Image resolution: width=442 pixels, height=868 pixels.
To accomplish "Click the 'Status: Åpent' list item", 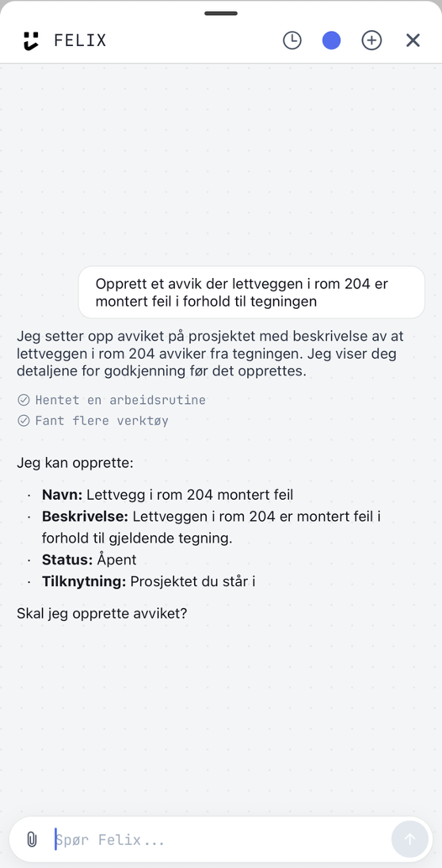I will [90, 560].
